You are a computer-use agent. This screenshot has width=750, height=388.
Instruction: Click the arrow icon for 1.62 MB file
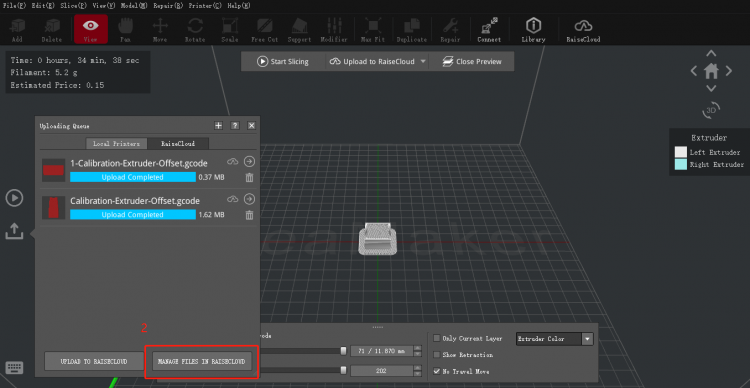tap(249, 199)
